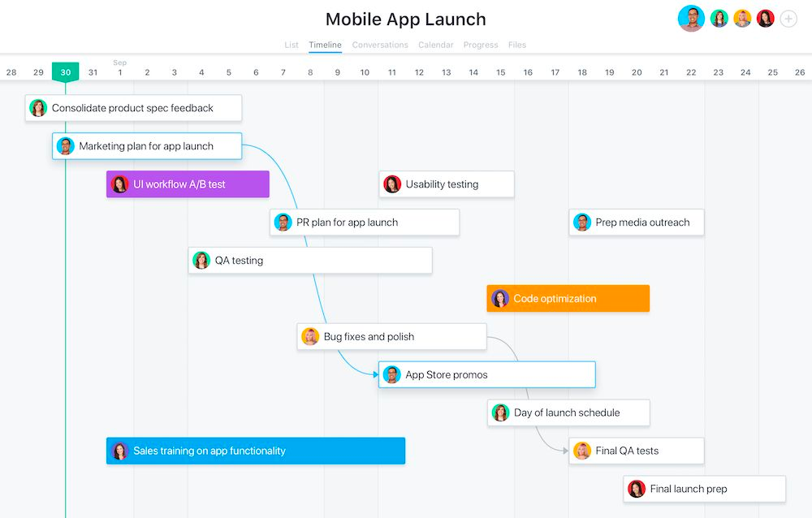Open Consolidate product spec feedback task
This screenshot has width=812, height=518.
134,108
